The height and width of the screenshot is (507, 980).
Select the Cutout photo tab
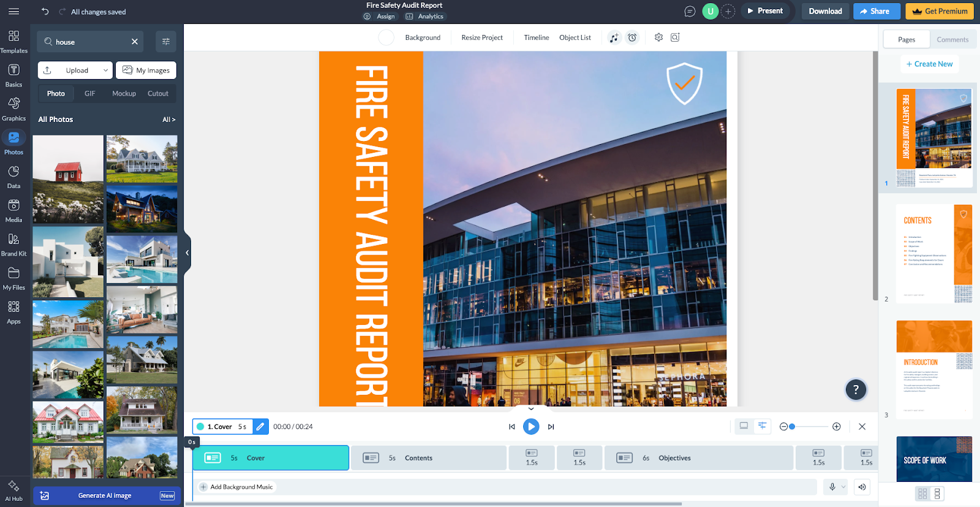pos(158,94)
